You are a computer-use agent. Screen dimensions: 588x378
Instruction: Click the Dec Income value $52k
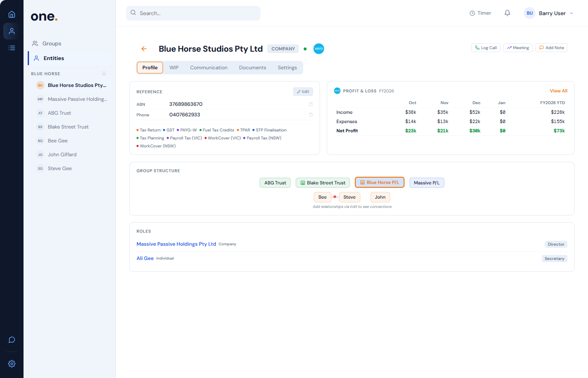tap(475, 112)
